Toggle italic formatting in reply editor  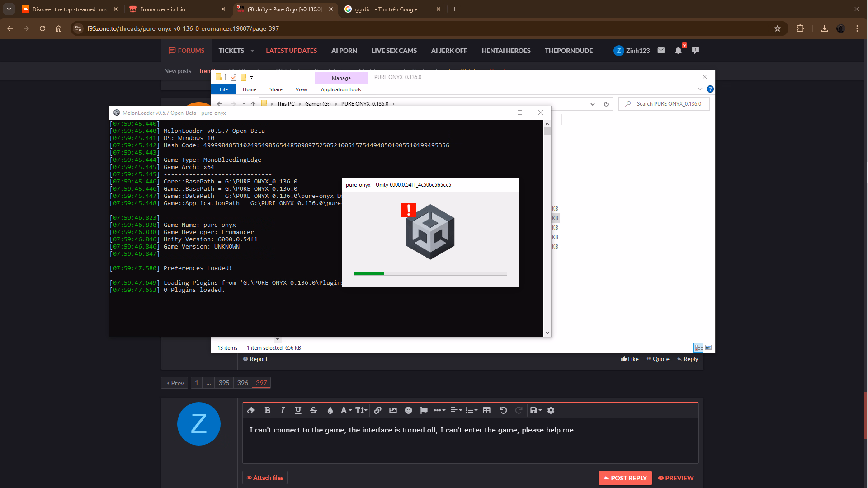point(283,410)
